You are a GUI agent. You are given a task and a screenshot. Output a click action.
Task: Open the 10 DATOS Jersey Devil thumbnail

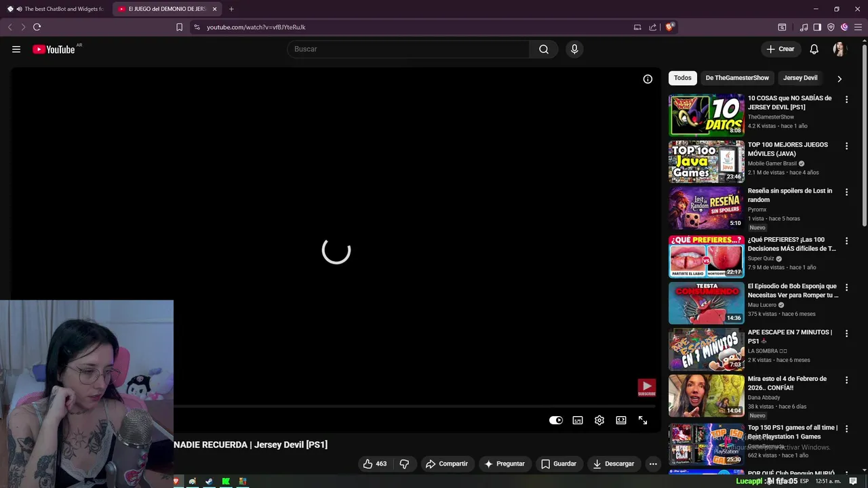pyautogui.click(x=706, y=115)
